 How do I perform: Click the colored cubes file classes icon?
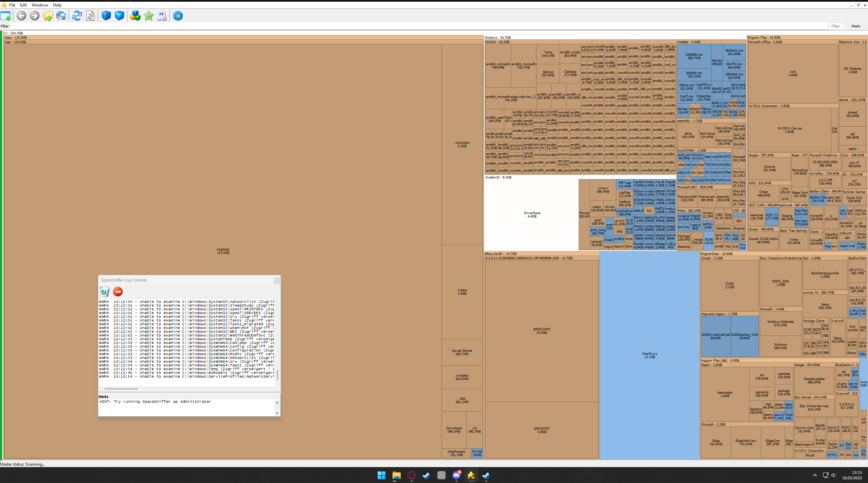click(x=135, y=16)
